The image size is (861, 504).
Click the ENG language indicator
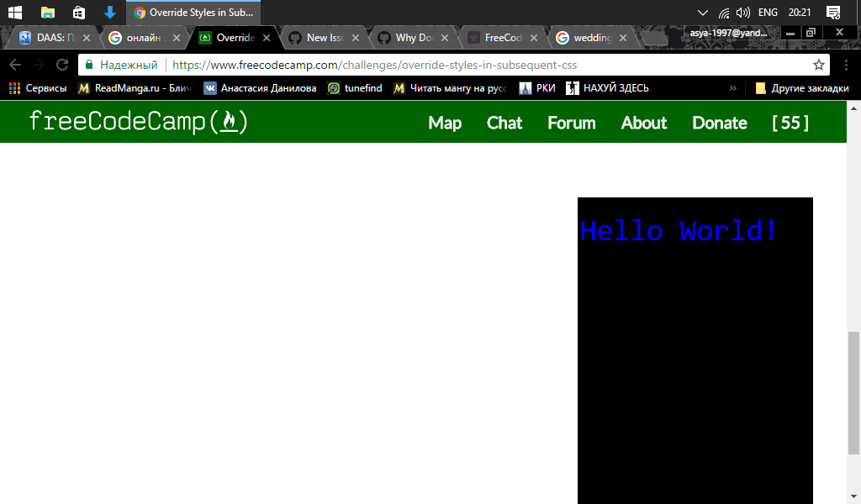click(768, 13)
